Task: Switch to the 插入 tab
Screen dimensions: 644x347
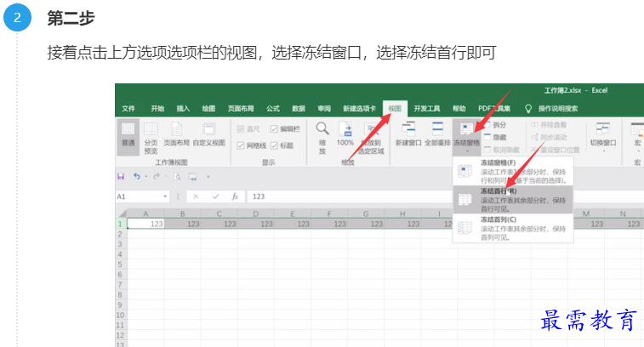Action: (183, 108)
